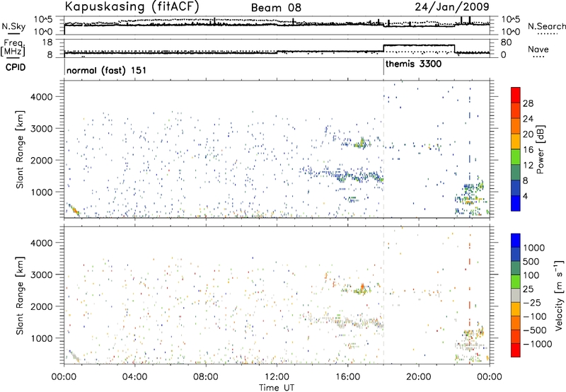Click the red bottom swatch of Velocity colorbar

click(516, 350)
